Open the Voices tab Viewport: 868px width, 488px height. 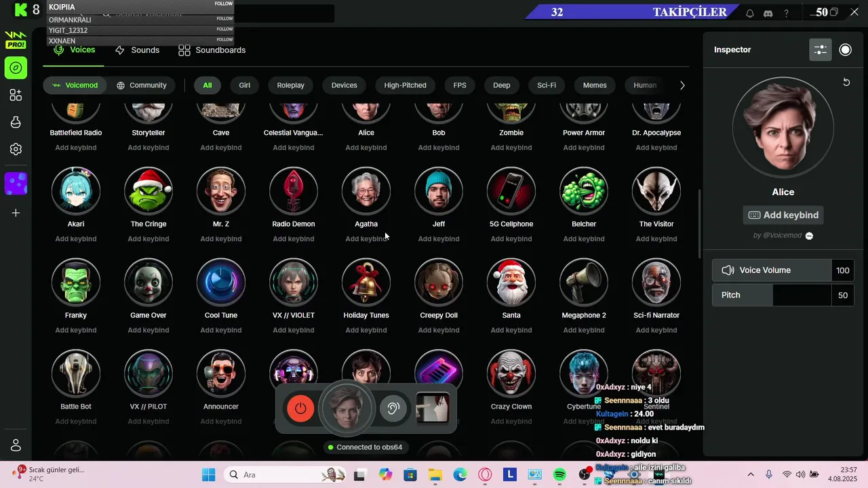click(74, 50)
